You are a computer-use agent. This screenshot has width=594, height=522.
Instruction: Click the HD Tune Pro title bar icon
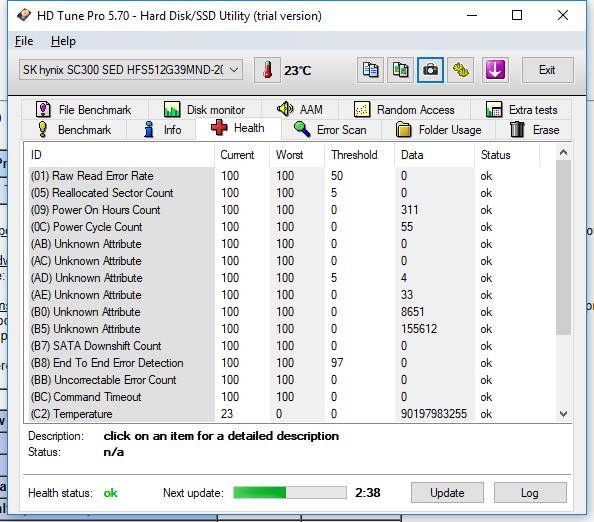[23, 16]
